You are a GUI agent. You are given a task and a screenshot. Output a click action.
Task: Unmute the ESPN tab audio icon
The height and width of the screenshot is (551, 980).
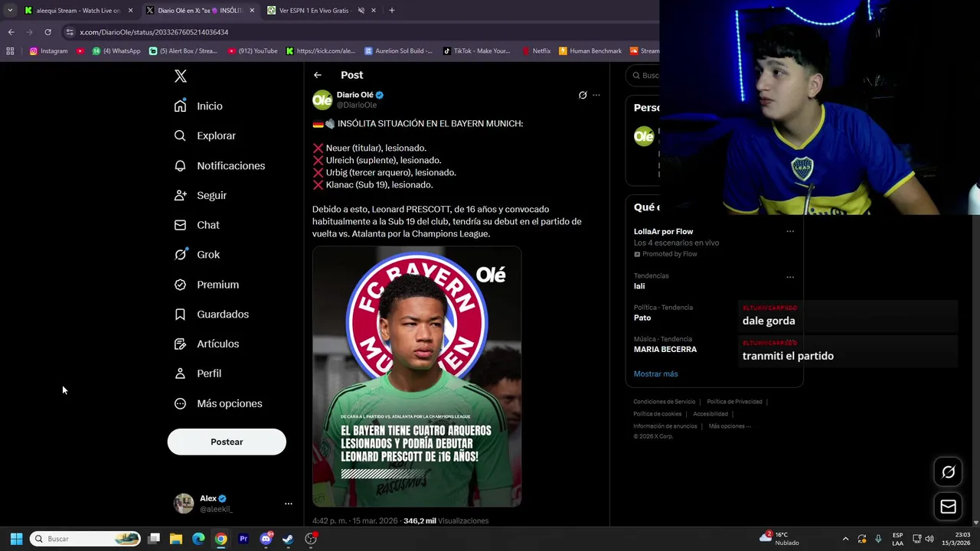tap(361, 11)
